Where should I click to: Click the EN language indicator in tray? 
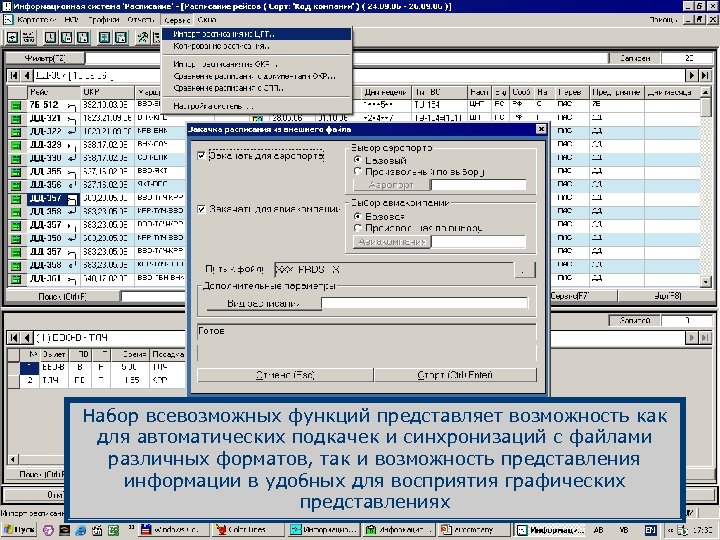650,530
